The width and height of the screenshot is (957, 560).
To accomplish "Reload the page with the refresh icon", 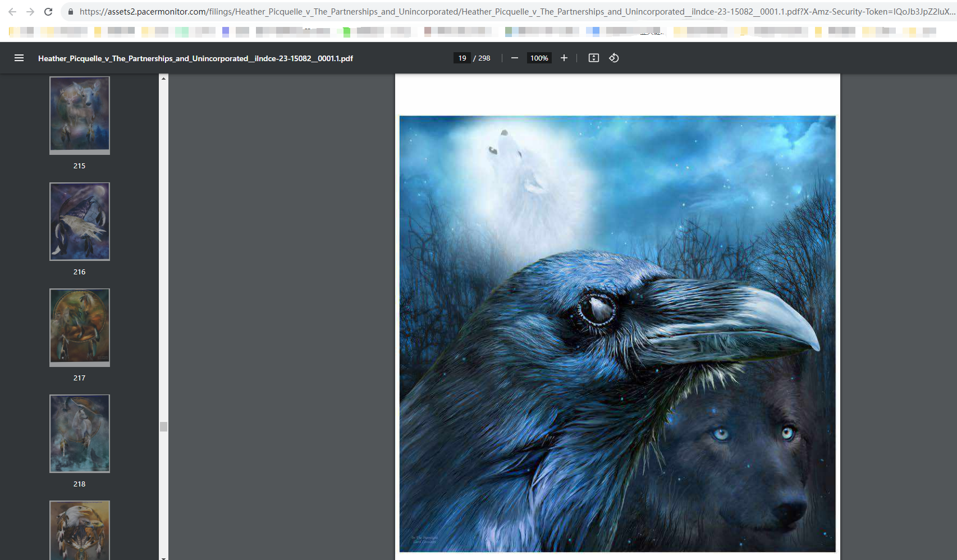I will tap(48, 12).
